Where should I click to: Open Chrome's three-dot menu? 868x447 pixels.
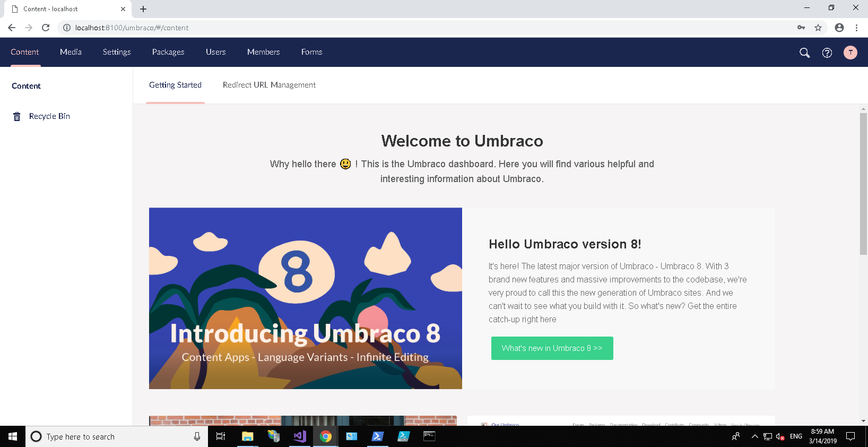(856, 28)
